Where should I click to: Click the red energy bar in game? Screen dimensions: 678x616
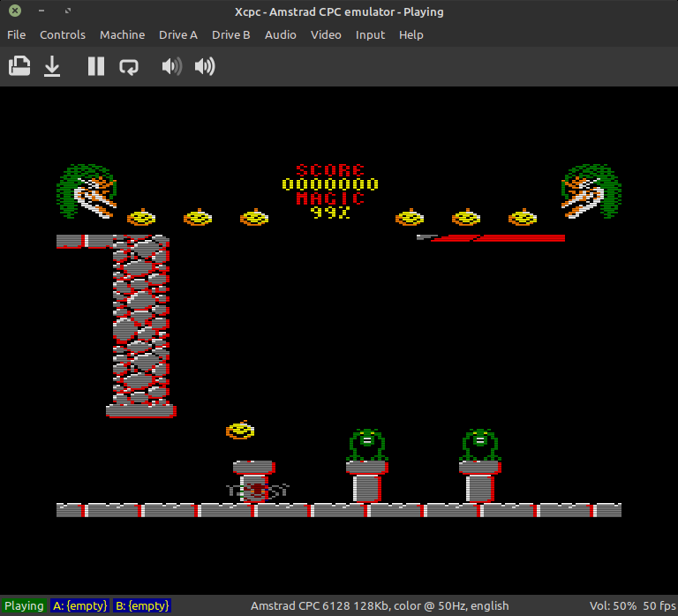point(491,237)
